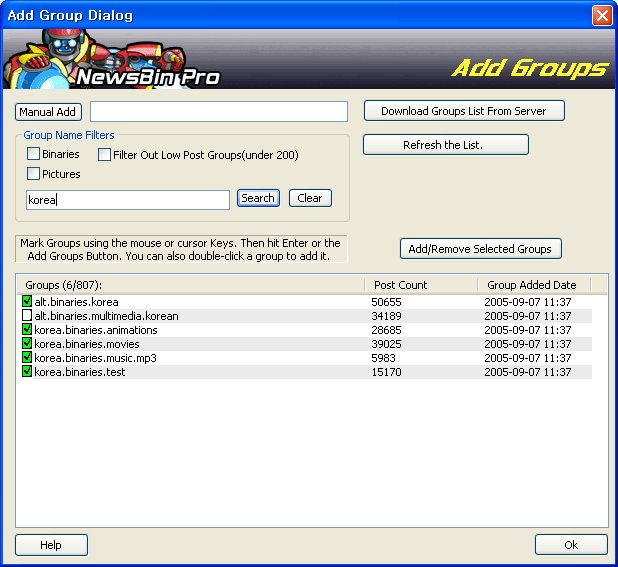
Task: Check the alt.binaries.multimedia.korean group checkbox
Action: pyautogui.click(x=27, y=316)
